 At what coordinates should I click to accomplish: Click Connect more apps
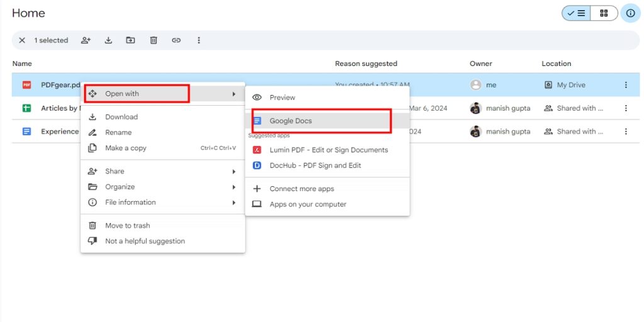click(327, 189)
